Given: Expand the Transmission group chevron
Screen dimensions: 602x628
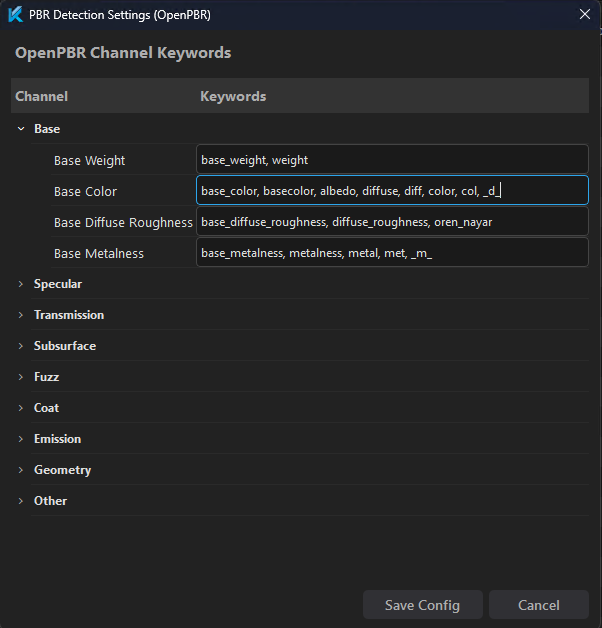Looking at the screenshot, I should click(21, 315).
